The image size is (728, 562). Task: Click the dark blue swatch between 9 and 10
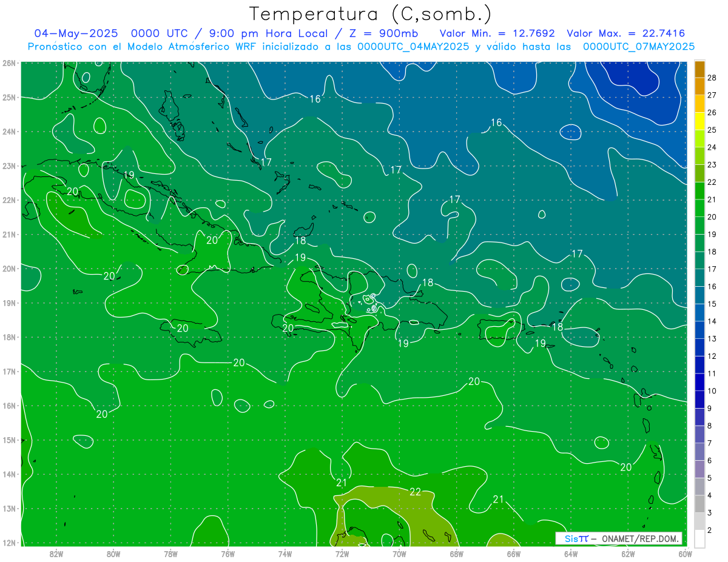[x=699, y=400]
